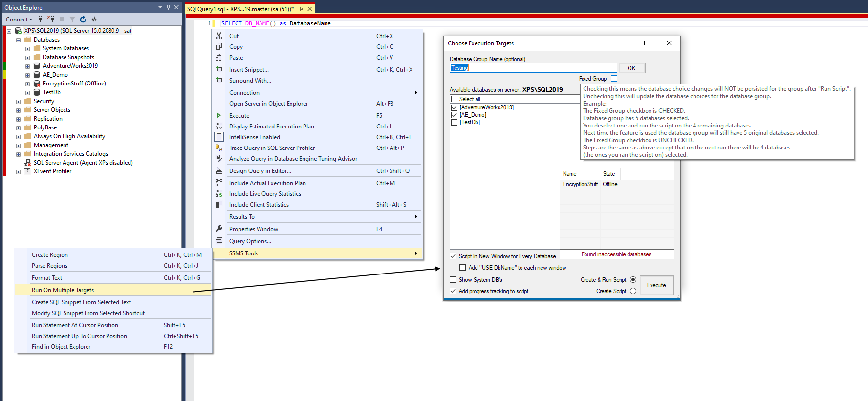Refresh the Object Explorer tree
The width and height of the screenshot is (868, 401).
pyautogui.click(x=83, y=19)
